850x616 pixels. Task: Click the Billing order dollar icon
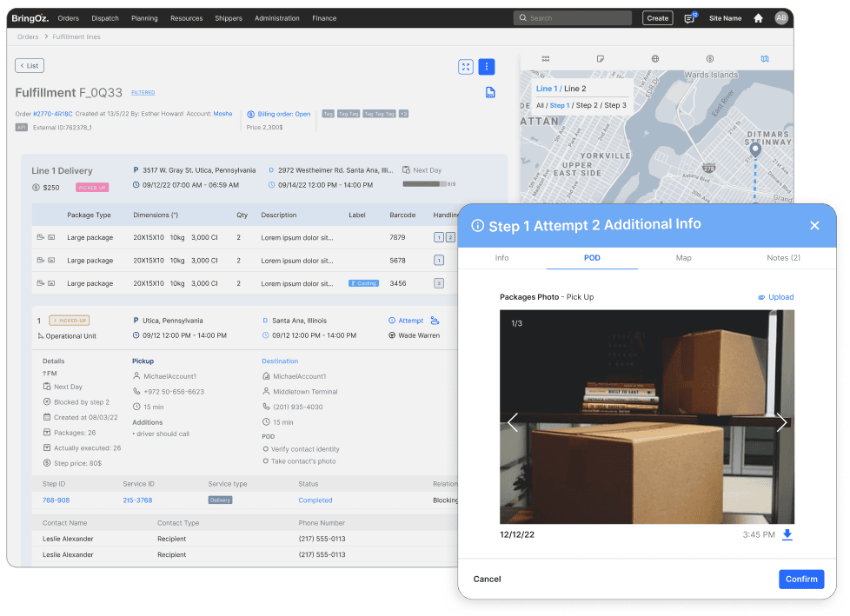[x=250, y=115]
